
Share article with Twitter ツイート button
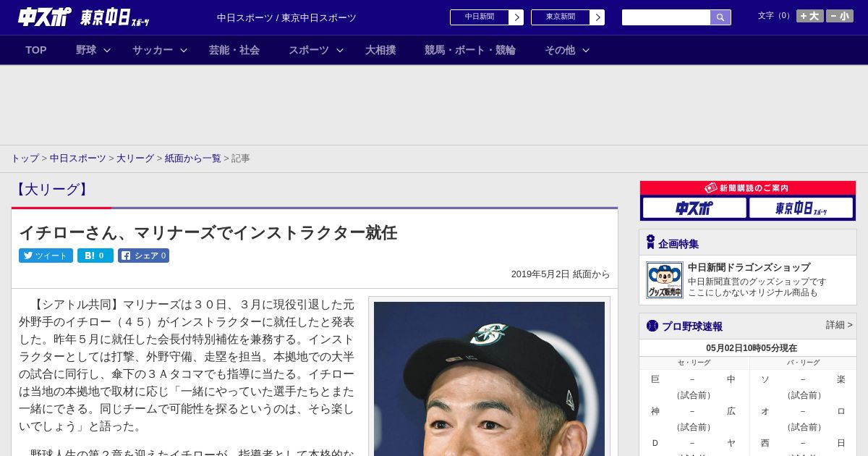[x=46, y=256]
